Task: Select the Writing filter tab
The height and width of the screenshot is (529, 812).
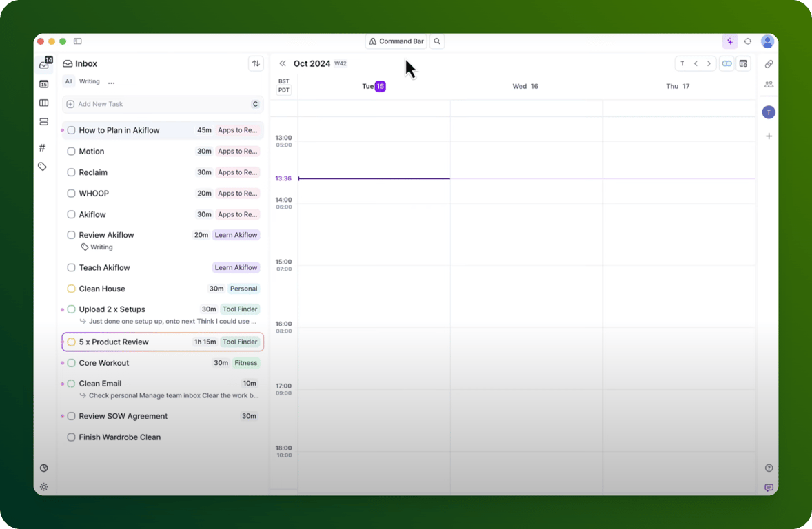Action: click(x=89, y=81)
